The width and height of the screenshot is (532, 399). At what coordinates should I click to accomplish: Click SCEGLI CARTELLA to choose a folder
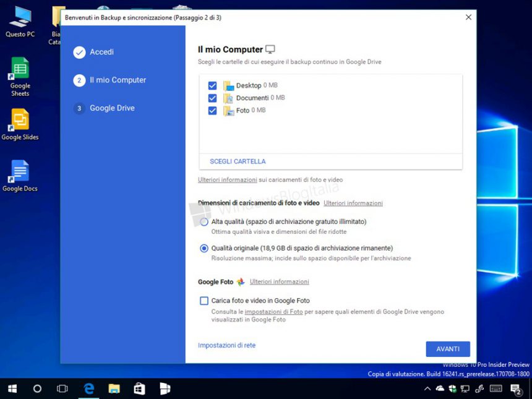238,161
